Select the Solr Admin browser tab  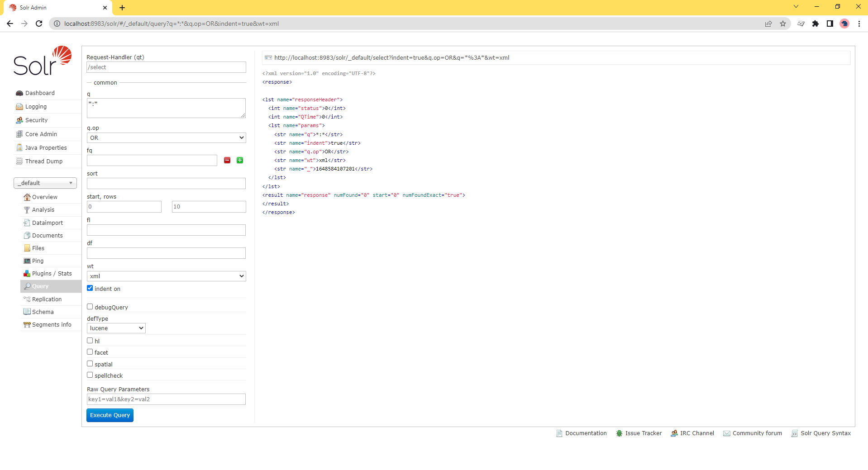[58, 8]
